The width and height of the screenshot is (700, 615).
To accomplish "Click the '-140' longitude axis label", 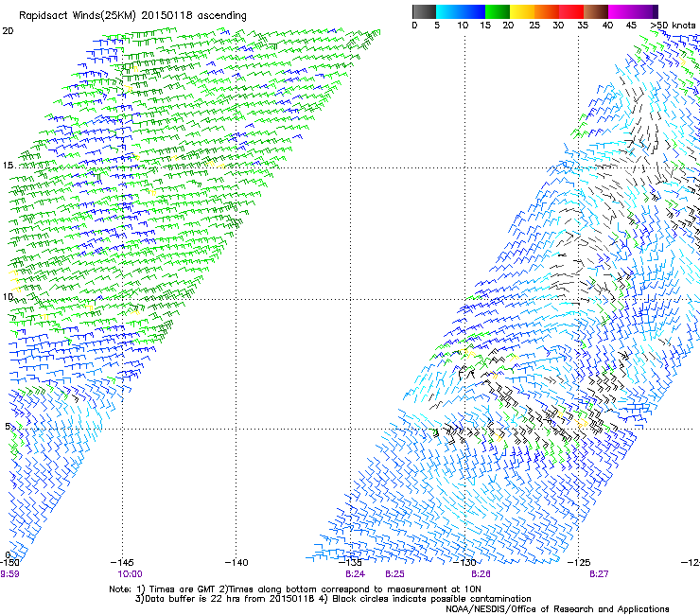I will click(236, 563).
